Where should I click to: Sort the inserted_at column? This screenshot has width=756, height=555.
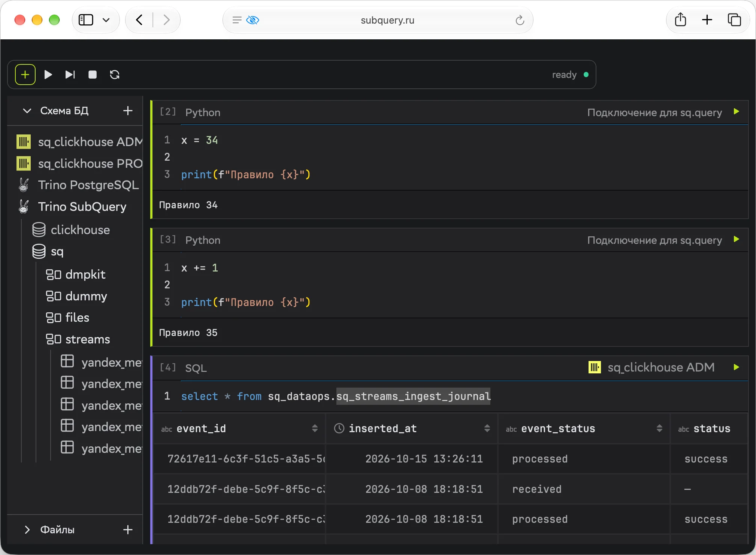click(x=487, y=428)
